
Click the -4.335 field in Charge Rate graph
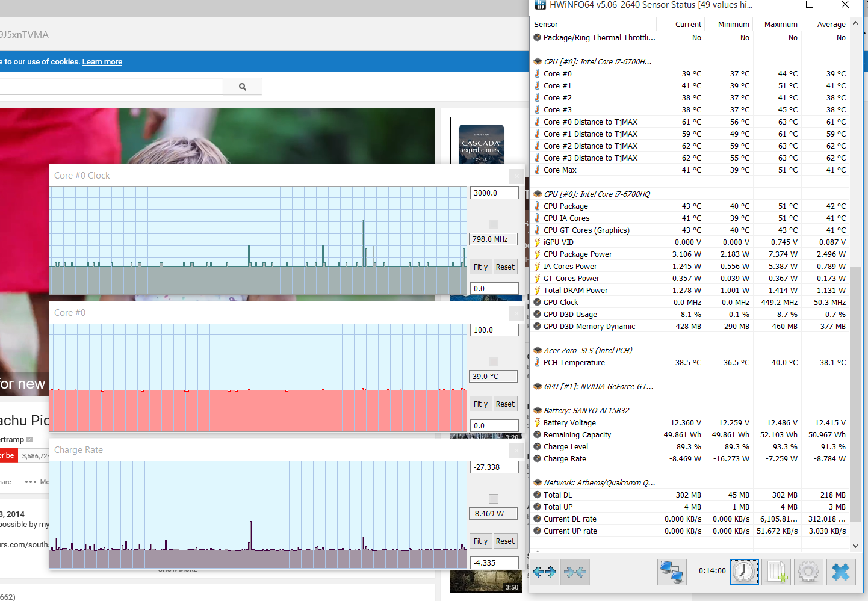tap(494, 563)
